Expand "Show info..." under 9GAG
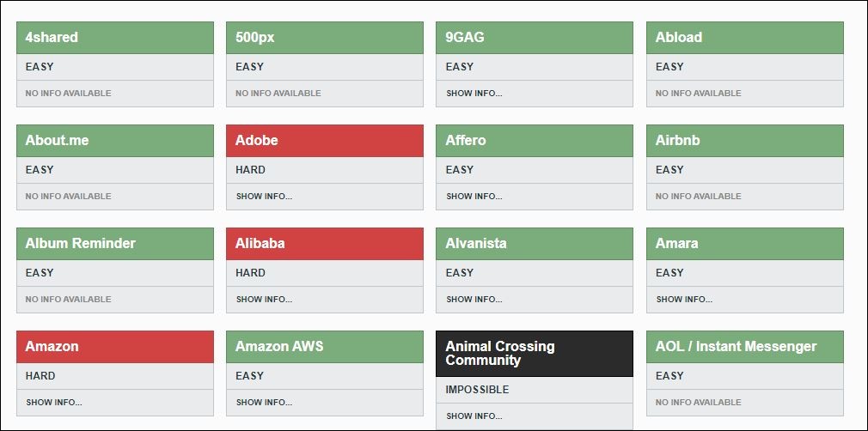868x431 pixels. (x=474, y=94)
